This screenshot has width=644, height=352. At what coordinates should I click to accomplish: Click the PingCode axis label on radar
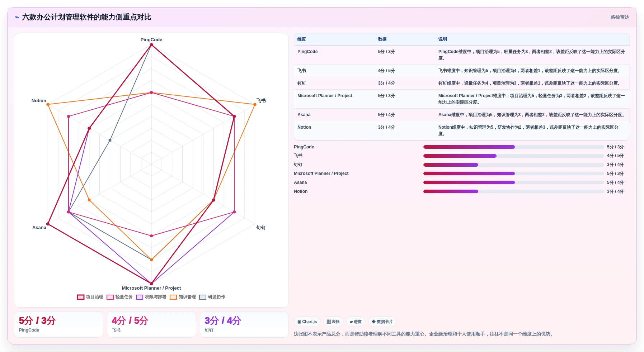[x=151, y=40]
